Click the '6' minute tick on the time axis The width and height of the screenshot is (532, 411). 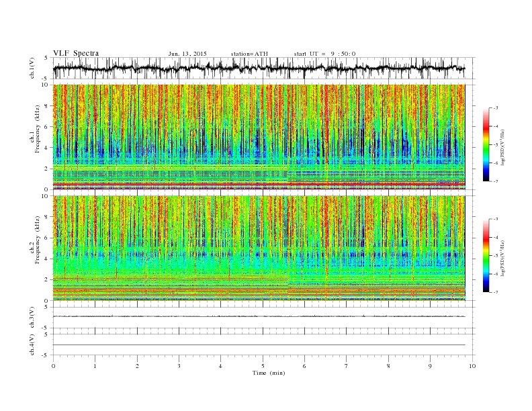(304, 366)
